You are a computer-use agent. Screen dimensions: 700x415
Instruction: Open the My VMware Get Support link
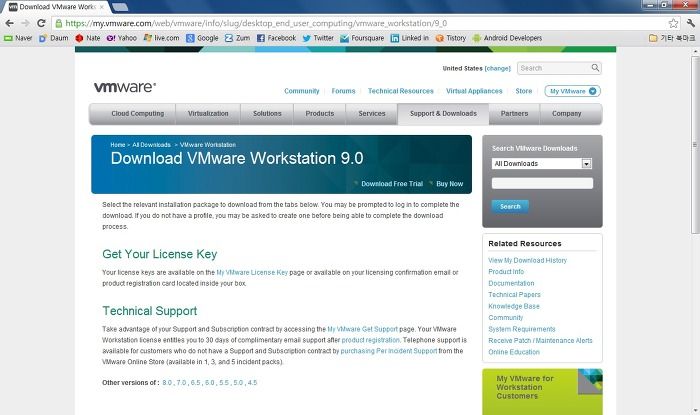tap(362, 329)
